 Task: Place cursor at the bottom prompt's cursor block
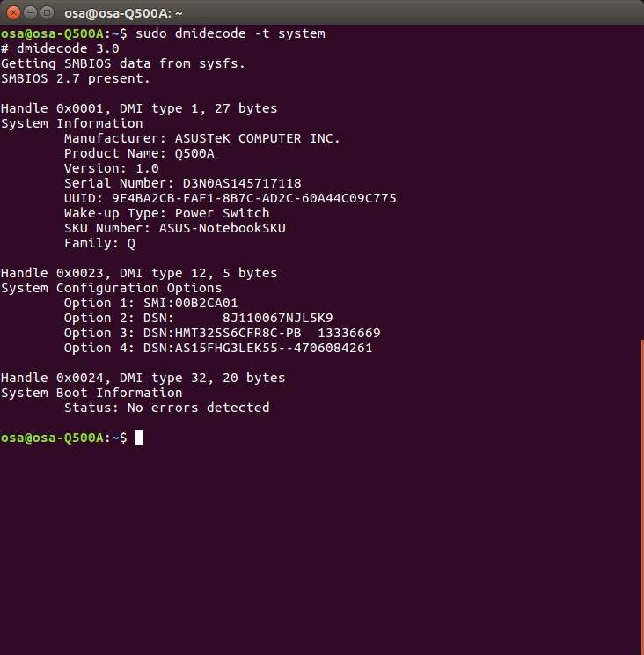coord(139,438)
